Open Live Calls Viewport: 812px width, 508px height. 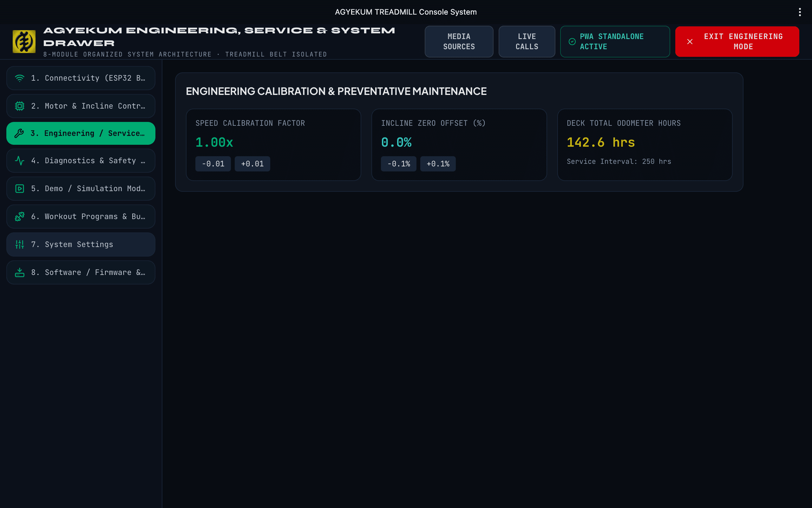[x=527, y=42]
